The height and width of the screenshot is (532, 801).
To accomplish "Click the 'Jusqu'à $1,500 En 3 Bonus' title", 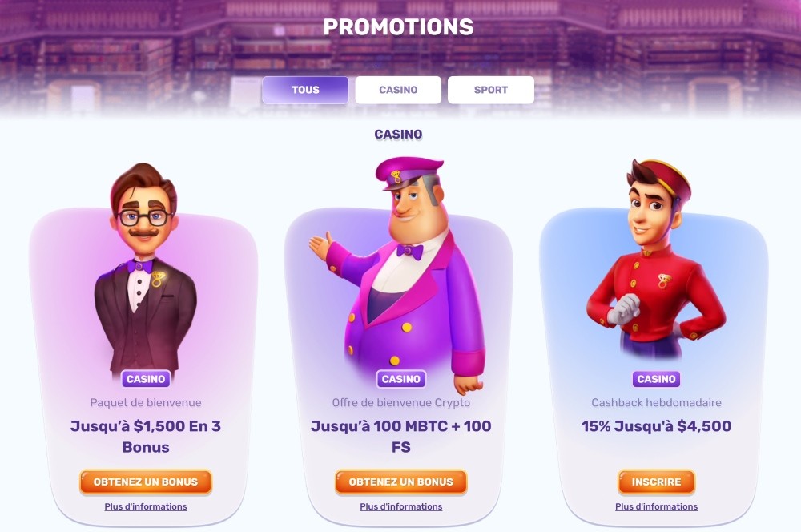I will [x=146, y=437].
